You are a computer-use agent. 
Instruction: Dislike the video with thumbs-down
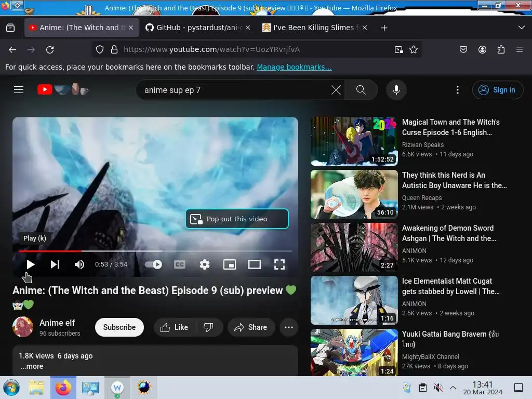[208, 327]
